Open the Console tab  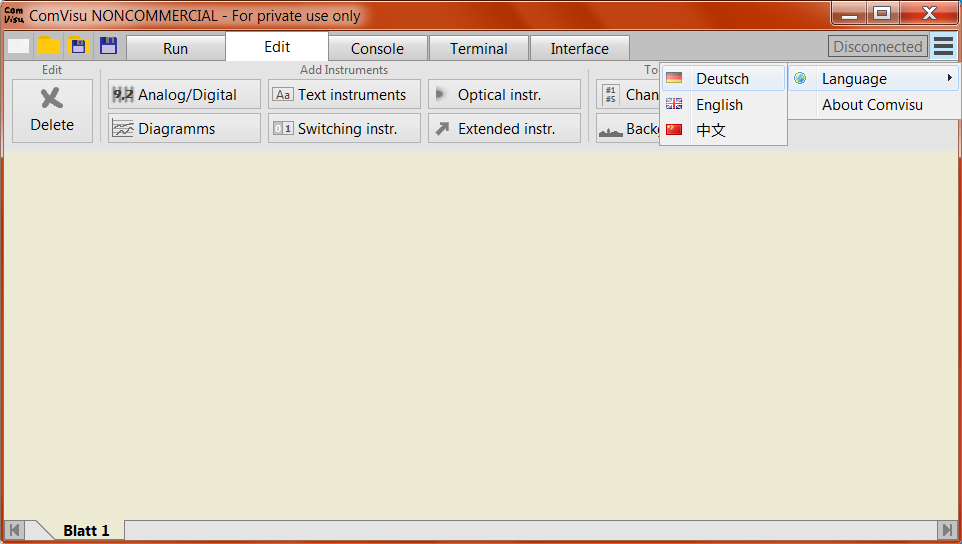(x=377, y=48)
